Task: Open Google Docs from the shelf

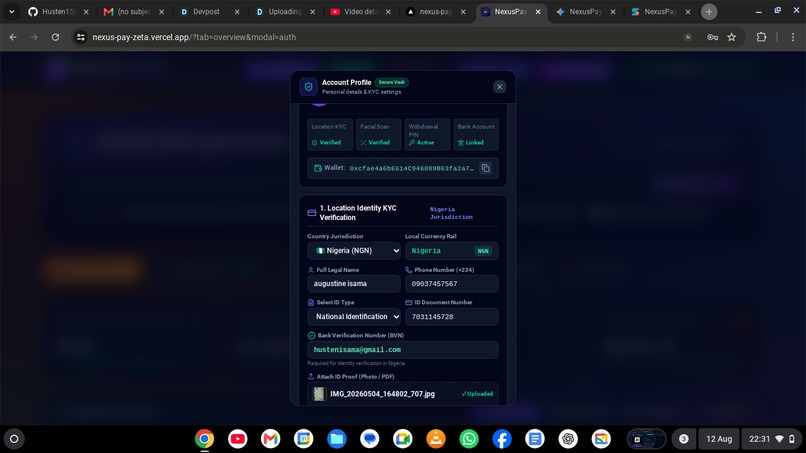Action: click(x=535, y=439)
